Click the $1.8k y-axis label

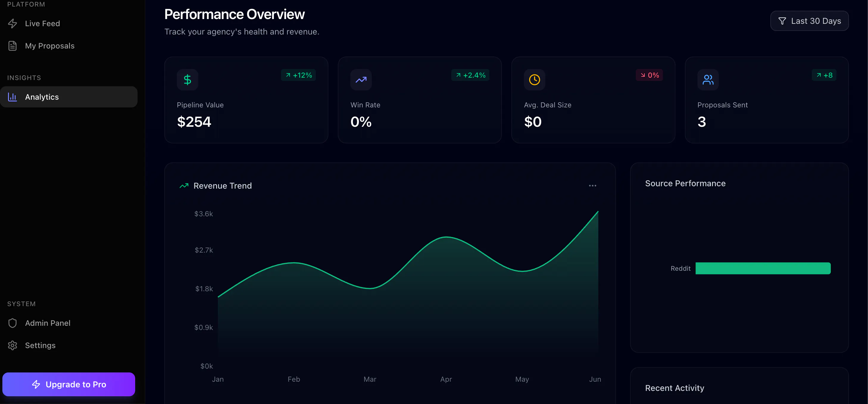pyautogui.click(x=204, y=289)
